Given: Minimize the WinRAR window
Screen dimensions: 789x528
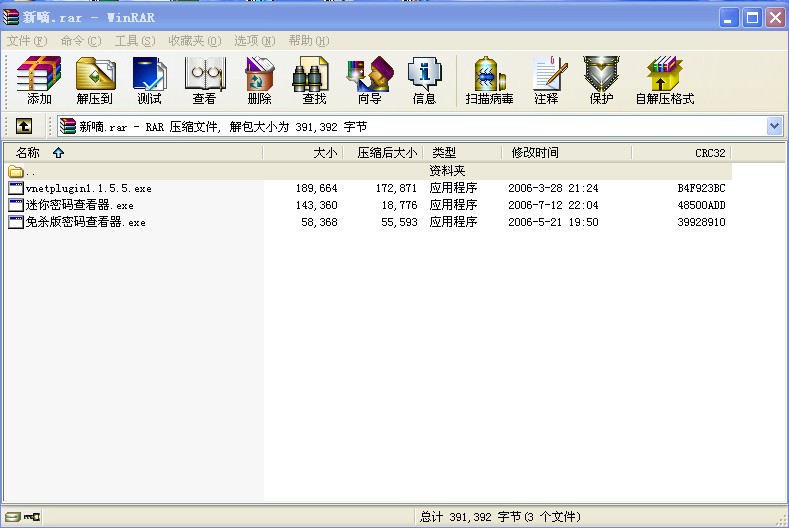Looking at the screenshot, I should pos(729,18).
